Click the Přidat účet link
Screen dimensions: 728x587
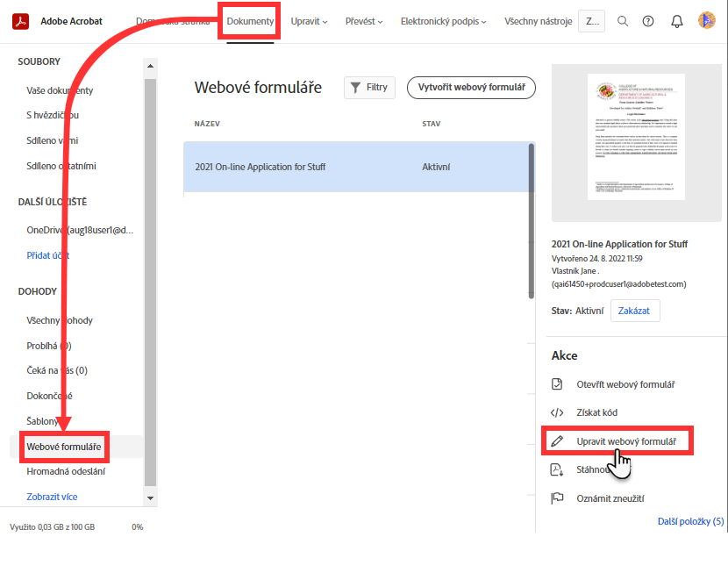click(x=48, y=255)
